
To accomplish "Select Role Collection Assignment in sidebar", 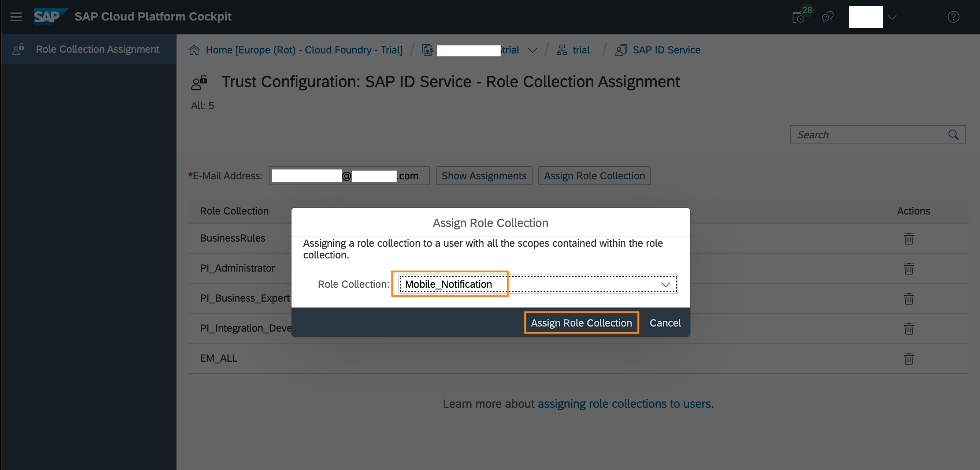I will click(x=89, y=49).
